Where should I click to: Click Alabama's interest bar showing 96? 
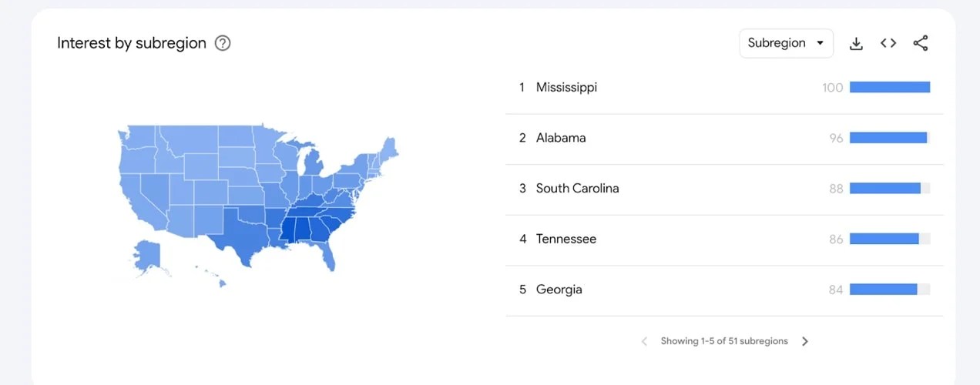coord(888,138)
